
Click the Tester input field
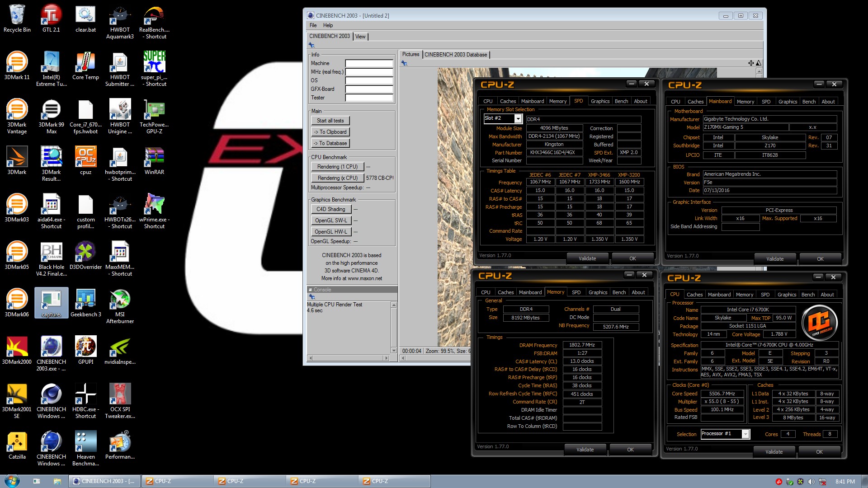coord(369,98)
